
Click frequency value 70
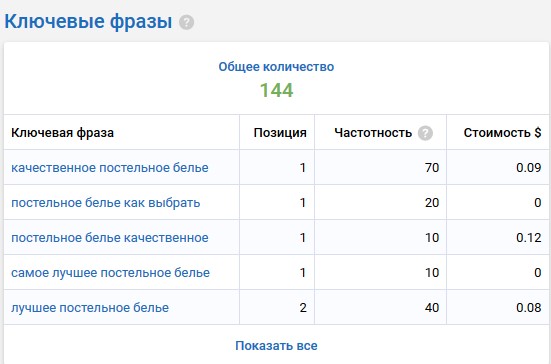[x=432, y=168]
